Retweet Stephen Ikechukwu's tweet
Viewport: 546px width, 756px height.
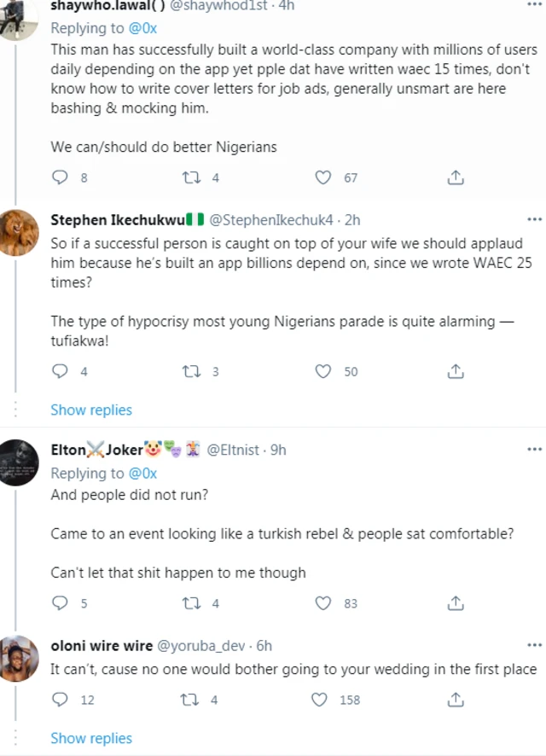click(189, 371)
